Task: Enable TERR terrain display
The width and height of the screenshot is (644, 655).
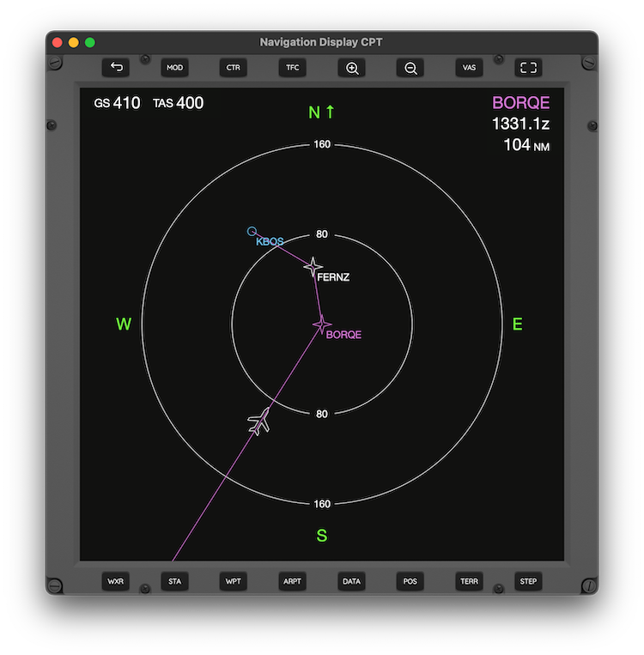Action: pyautogui.click(x=470, y=581)
